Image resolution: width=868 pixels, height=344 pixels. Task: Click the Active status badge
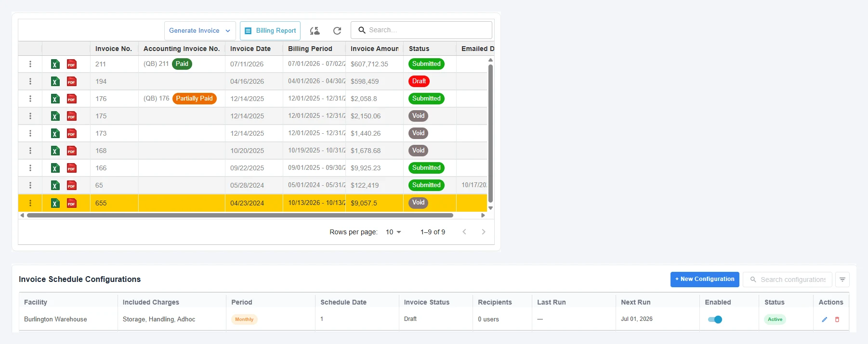click(x=775, y=319)
